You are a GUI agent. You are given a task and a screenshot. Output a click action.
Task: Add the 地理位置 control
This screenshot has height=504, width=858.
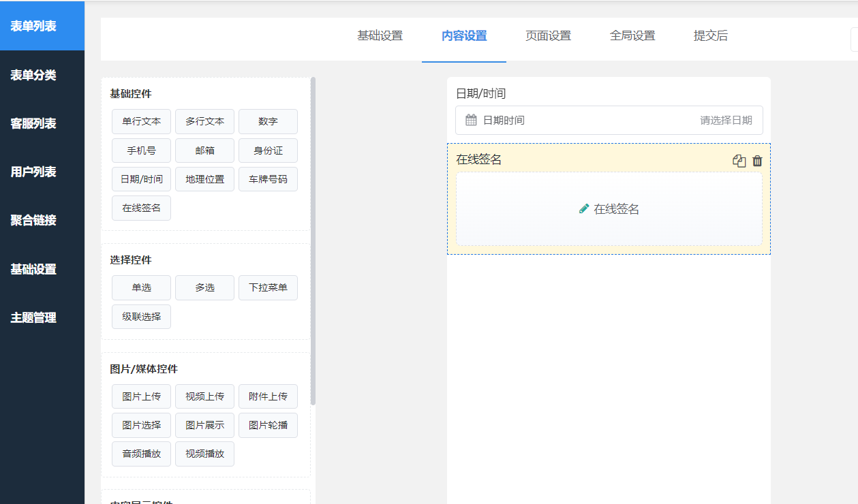click(204, 180)
